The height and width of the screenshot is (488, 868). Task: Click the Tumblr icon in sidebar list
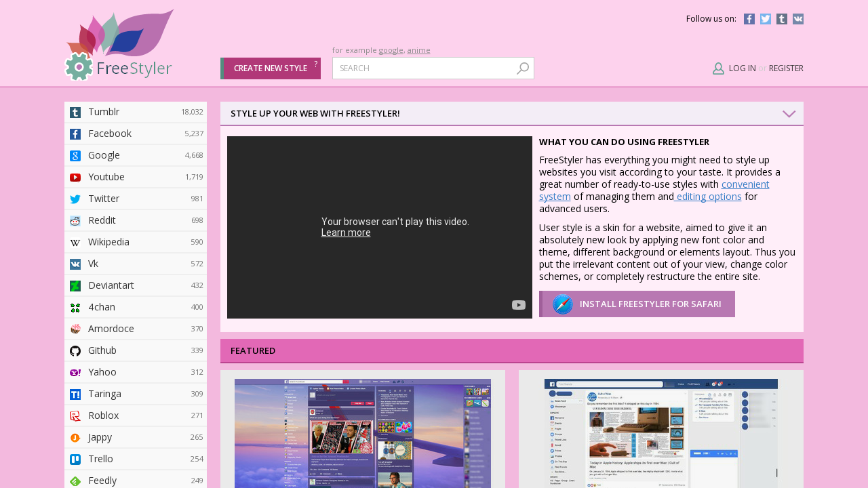[x=75, y=113]
